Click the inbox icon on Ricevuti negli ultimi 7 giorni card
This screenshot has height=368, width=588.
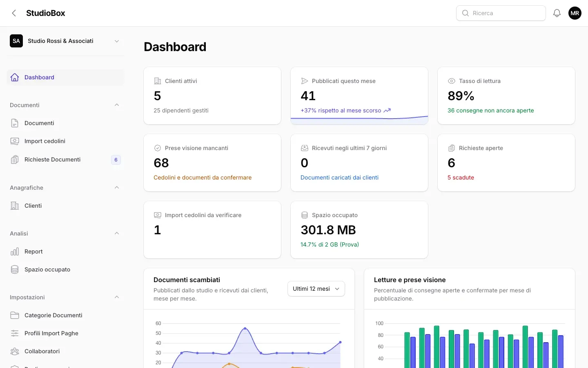coord(305,148)
